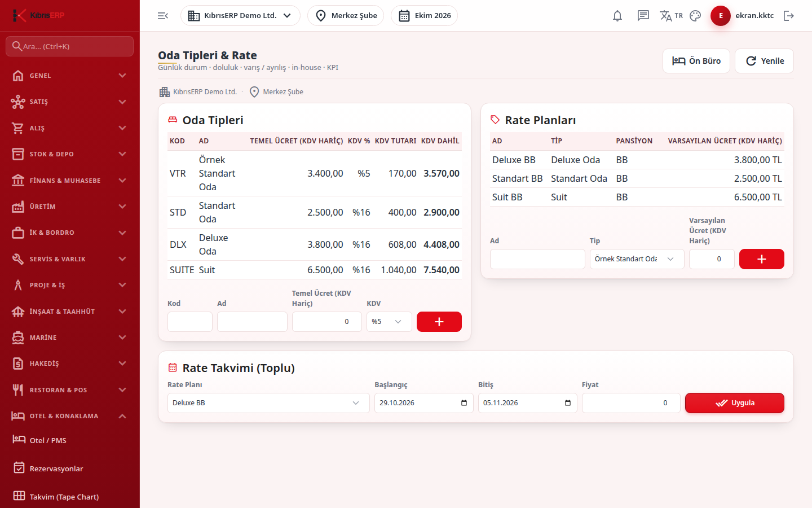Screen dimensions: 812x508
Task: Expand the GENEL sidebar section
Action: (x=70, y=76)
